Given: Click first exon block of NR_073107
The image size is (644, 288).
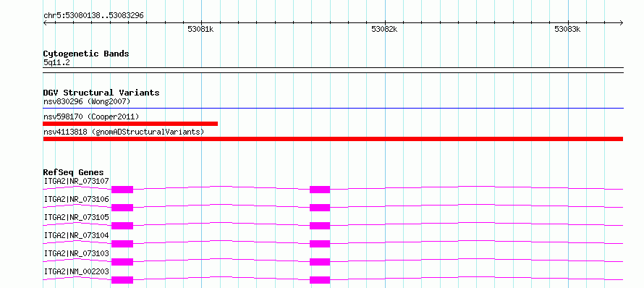Looking at the screenshot, I should [122, 190].
